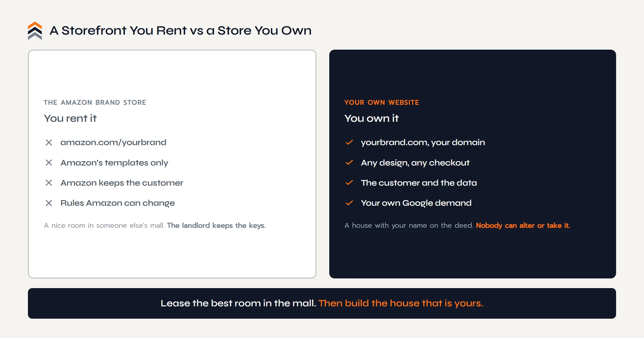Click the 'THE AMAZON BRAND STORE' label

[95, 102]
